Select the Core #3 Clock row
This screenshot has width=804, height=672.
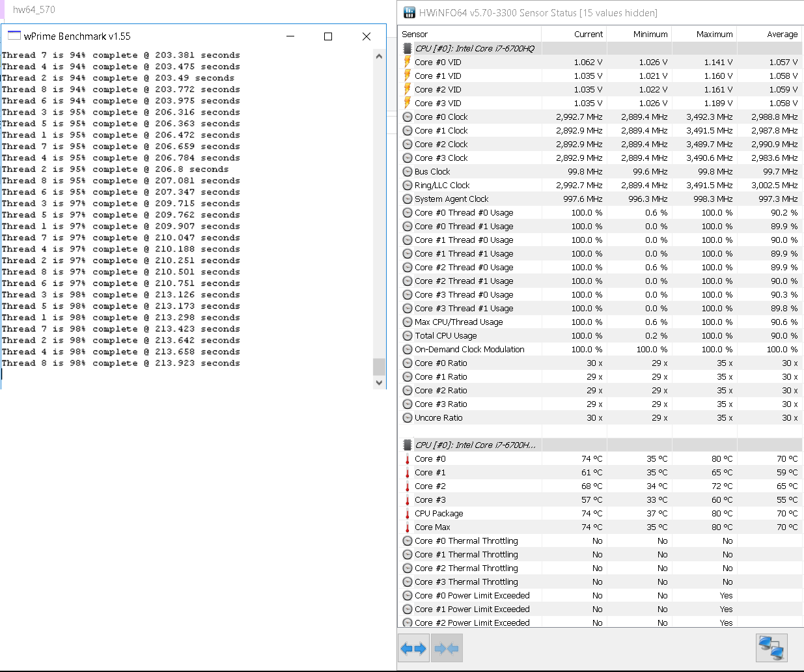click(600, 158)
